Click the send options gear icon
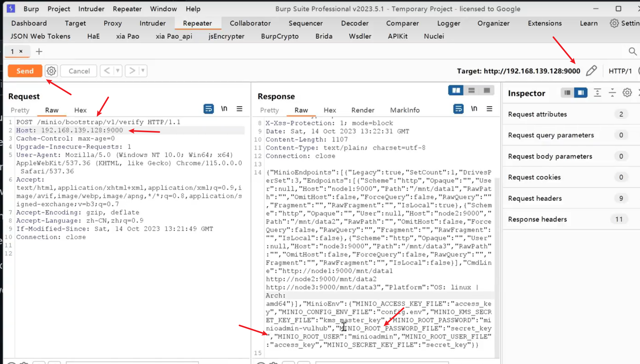This screenshot has width=640, height=364. pos(51,71)
